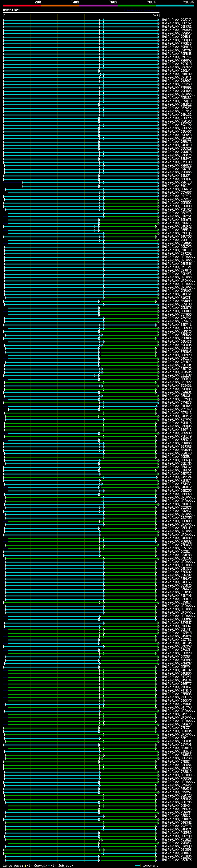Select the UniRef100_C6W4C8 label
Image resolution: width=197 pixels, height=868 pixels.
177,342
